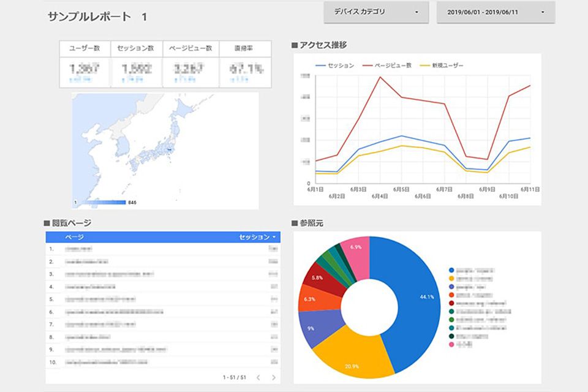The image size is (588, 392).
Task: Go to next page of table
Action: pos(274,377)
